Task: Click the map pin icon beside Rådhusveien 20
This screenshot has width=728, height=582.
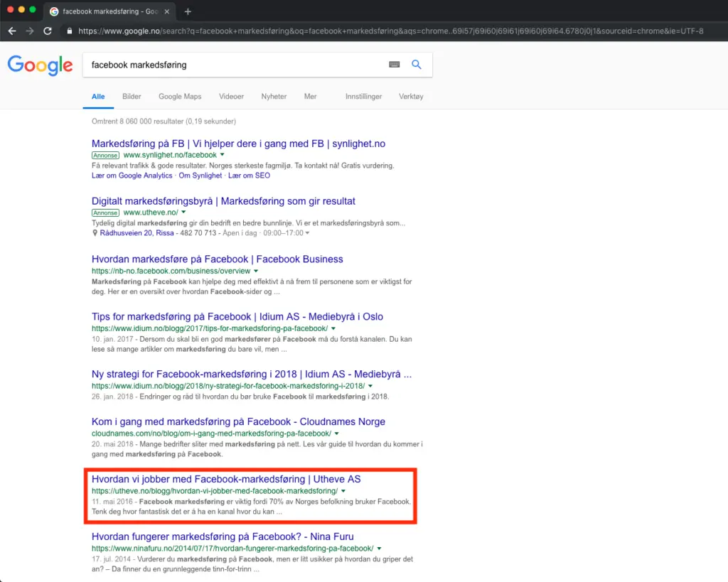Action: pyautogui.click(x=95, y=233)
